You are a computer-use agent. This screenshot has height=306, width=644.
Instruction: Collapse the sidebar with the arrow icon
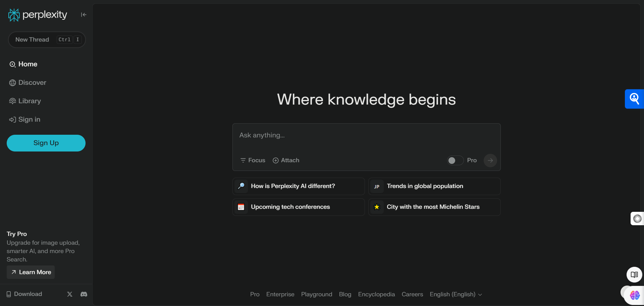pos(84,15)
